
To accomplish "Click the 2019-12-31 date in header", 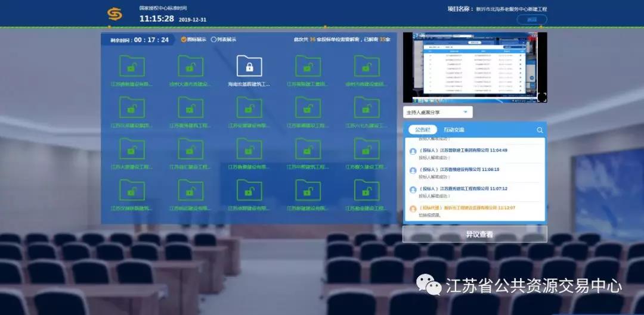I will [193, 20].
